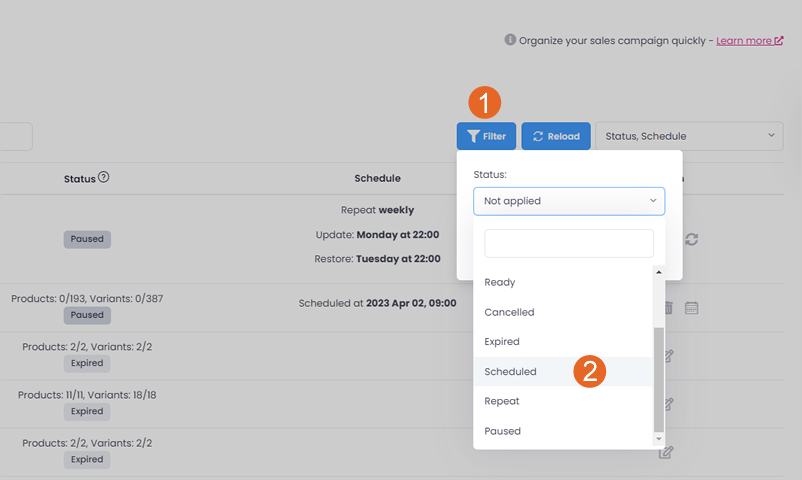Click the Paused badge under Products: 0/193
The width and height of the screenshot is (802, 480).
click(87, 315)
